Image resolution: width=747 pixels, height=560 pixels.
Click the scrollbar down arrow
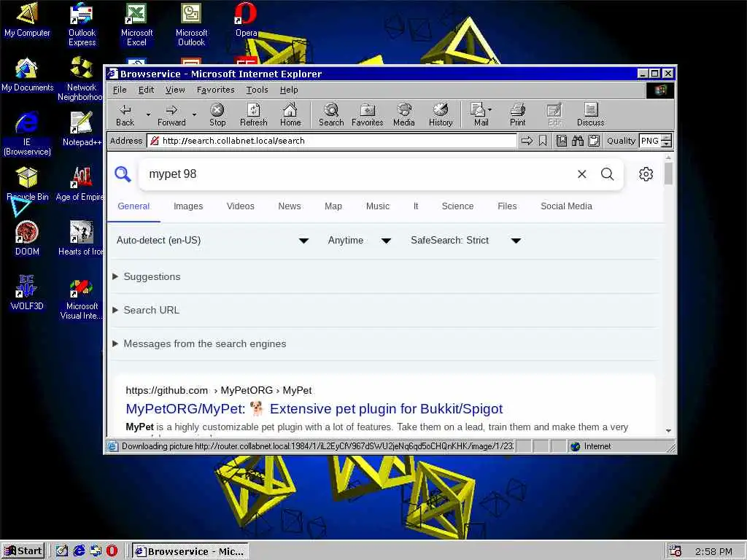click(x=668, y=430)
